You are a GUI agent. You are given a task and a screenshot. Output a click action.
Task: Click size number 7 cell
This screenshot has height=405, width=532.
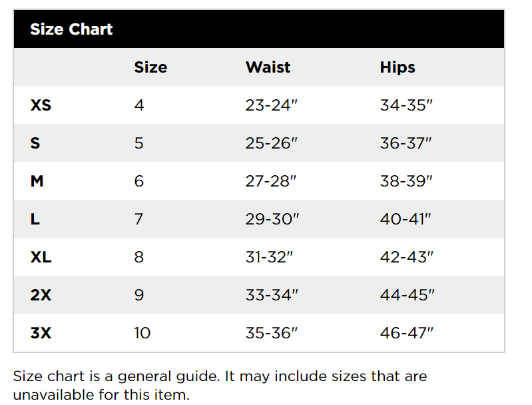(139, 219)
